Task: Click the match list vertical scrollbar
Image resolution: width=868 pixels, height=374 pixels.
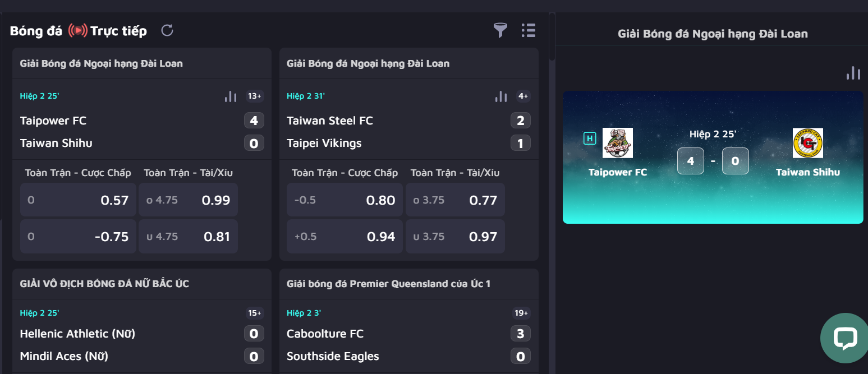Action: [x=552, y=37]
